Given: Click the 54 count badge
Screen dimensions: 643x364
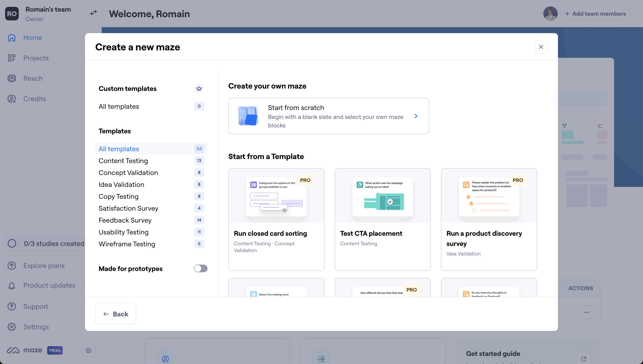Looking at the screenshot, I should pyautogui.click(x=199, y=149).
